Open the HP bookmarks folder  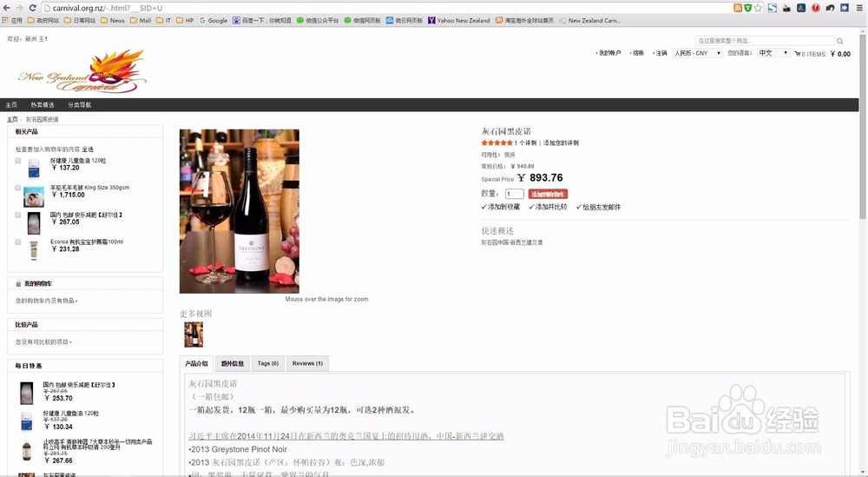185,21
